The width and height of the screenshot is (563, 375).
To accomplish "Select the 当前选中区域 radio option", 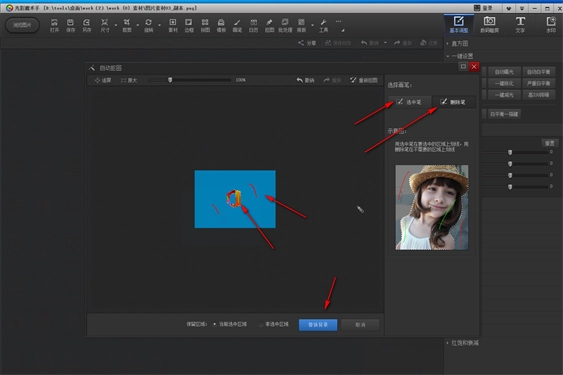I will point(214,324).
